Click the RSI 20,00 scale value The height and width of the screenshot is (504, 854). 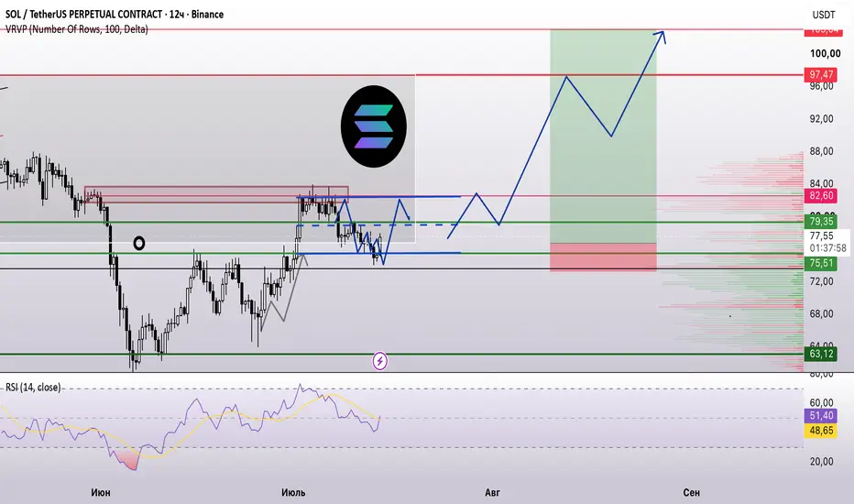click(821, 462)
